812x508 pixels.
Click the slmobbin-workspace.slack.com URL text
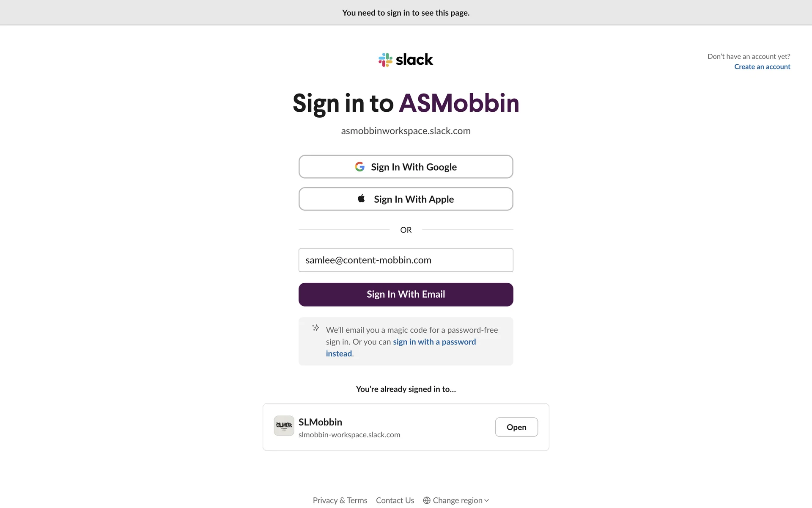click(x=349, y=435)
